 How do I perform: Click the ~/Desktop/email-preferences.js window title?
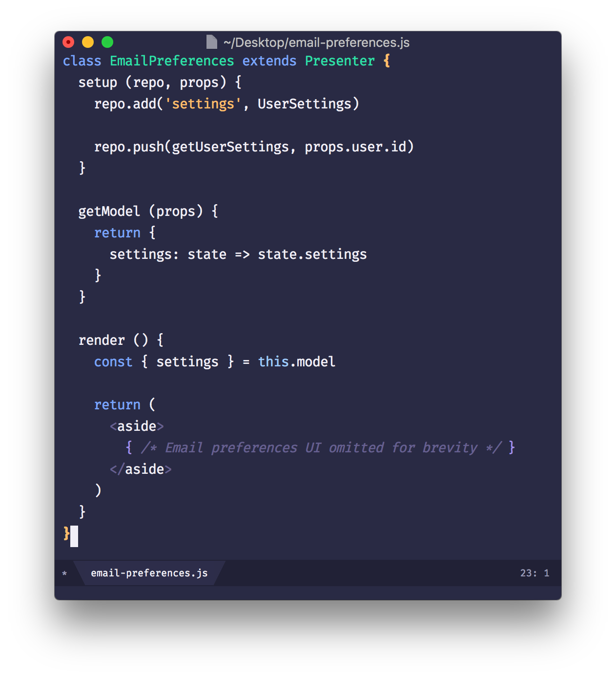(x=316, y=42)
